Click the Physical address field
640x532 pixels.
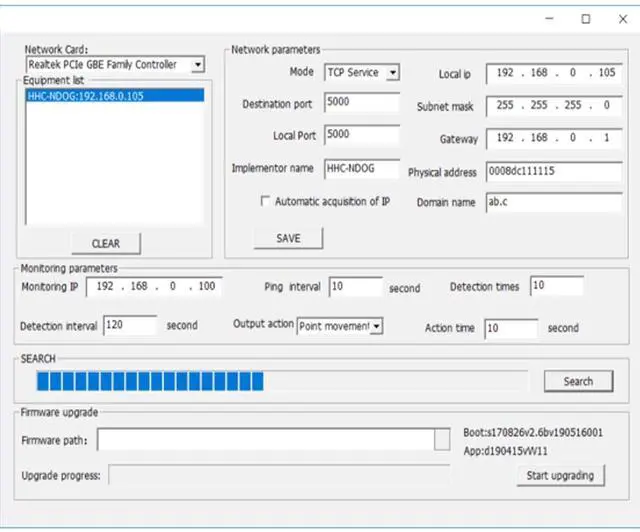tap(554, 171)
